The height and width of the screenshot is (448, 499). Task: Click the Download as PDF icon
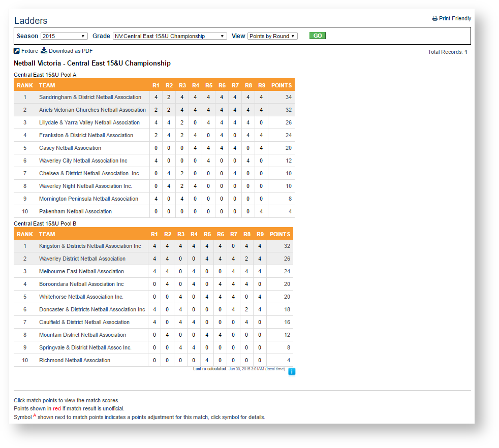pyautogui.click(x=44, y=51)
